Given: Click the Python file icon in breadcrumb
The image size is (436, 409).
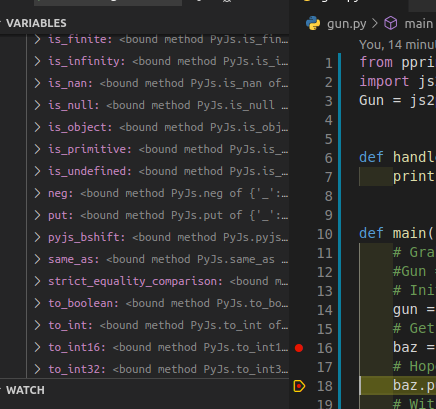Looking at the screenshot, I should pyautogui.click(x=313, y=24).
